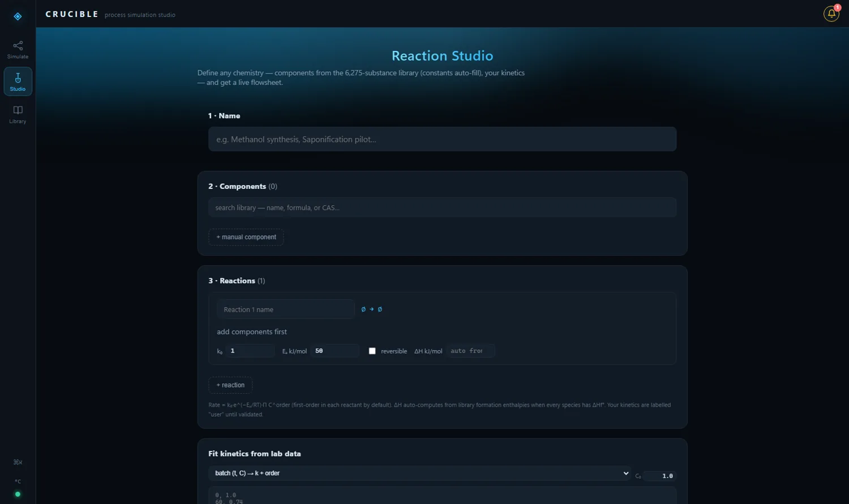
Task: Click the Reaction 1 name field
Action: 285,309
